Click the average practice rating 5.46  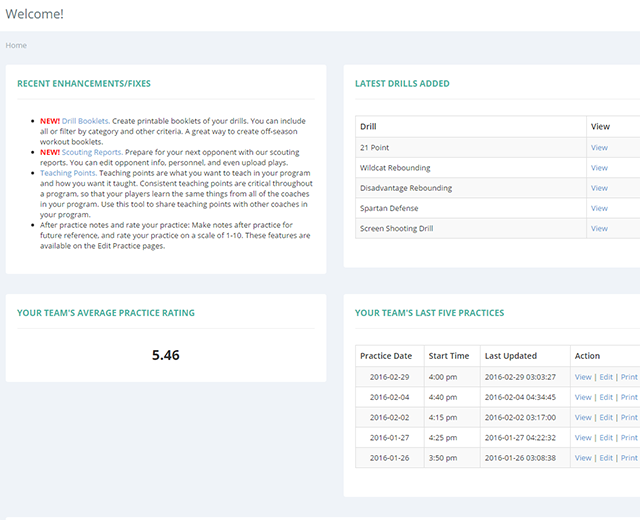tap(166, 355)
